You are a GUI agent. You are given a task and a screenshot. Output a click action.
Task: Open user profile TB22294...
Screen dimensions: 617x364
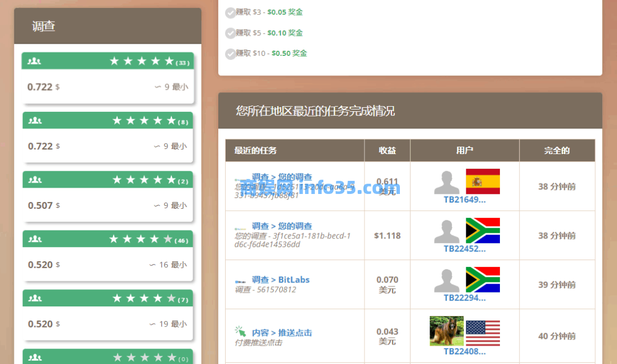pos(464,298)
